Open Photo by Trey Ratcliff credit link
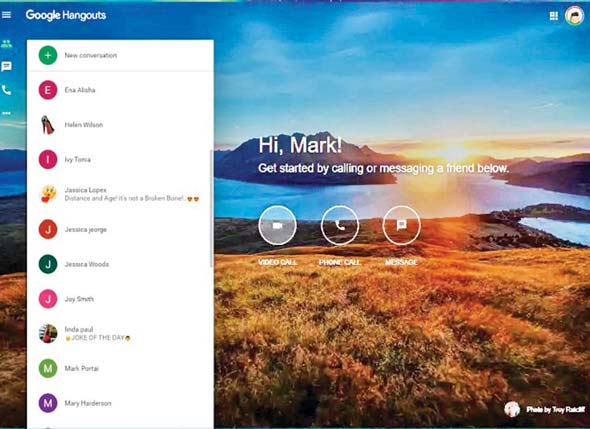The width and height of the screenshot is (590, 429). coord(555,409)
